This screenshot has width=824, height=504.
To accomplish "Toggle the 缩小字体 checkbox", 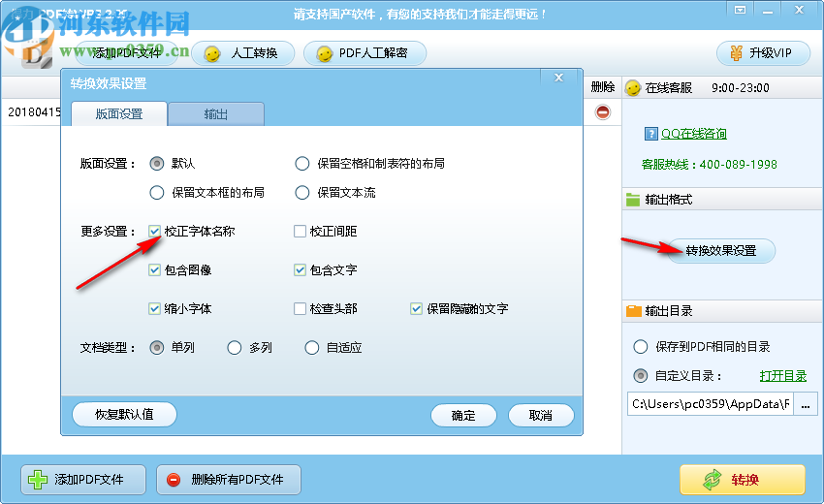I will [x=154, y=308].
